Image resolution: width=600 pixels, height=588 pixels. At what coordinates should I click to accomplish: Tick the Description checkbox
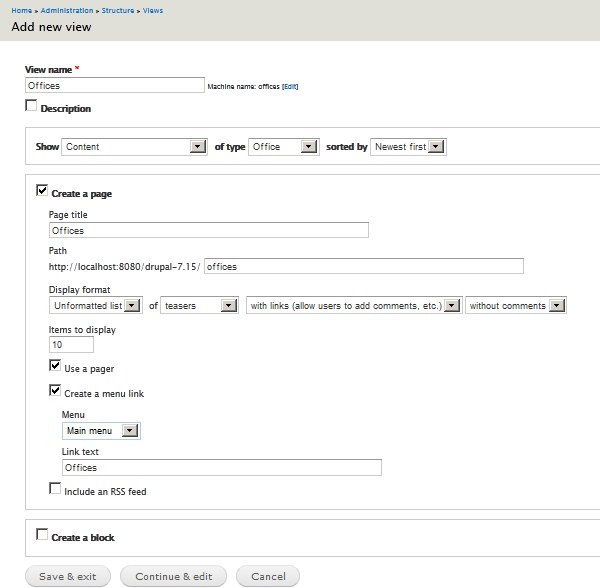[31, 105]
